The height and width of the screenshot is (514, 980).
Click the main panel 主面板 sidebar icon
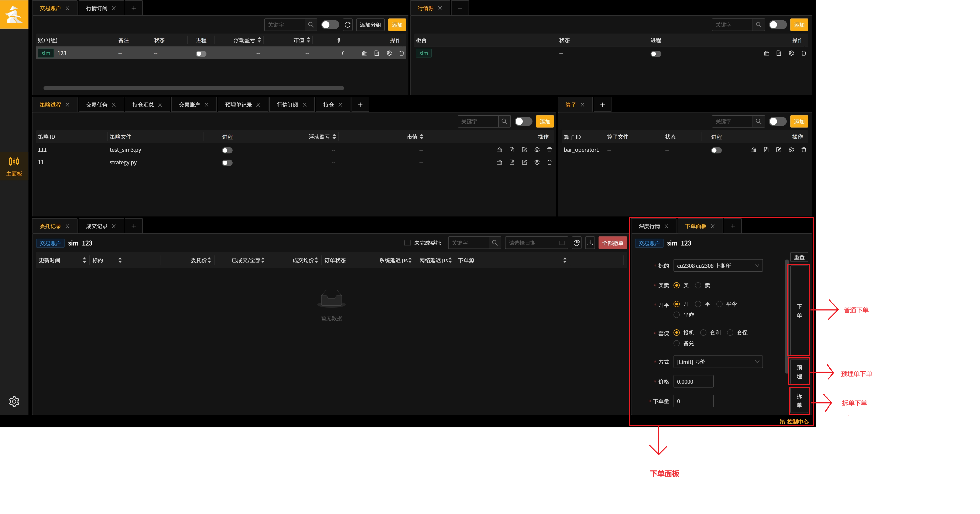click(x=14, y=167)
